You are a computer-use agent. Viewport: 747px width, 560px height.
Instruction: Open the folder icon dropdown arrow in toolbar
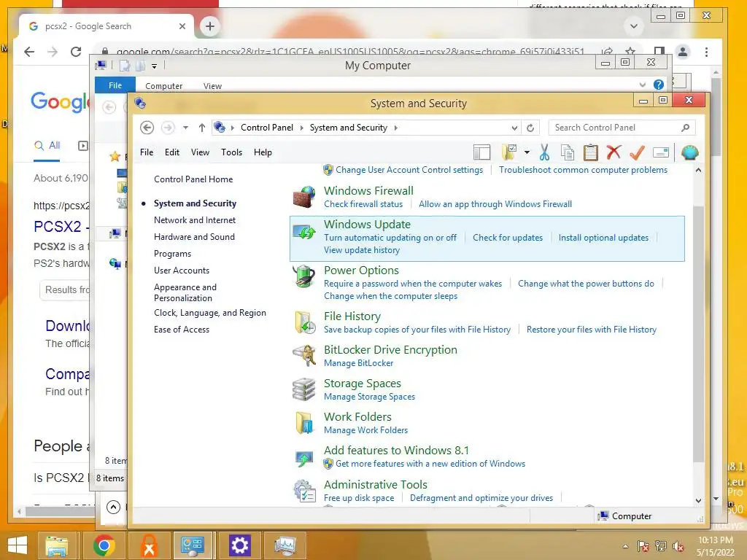coord(527,152)
